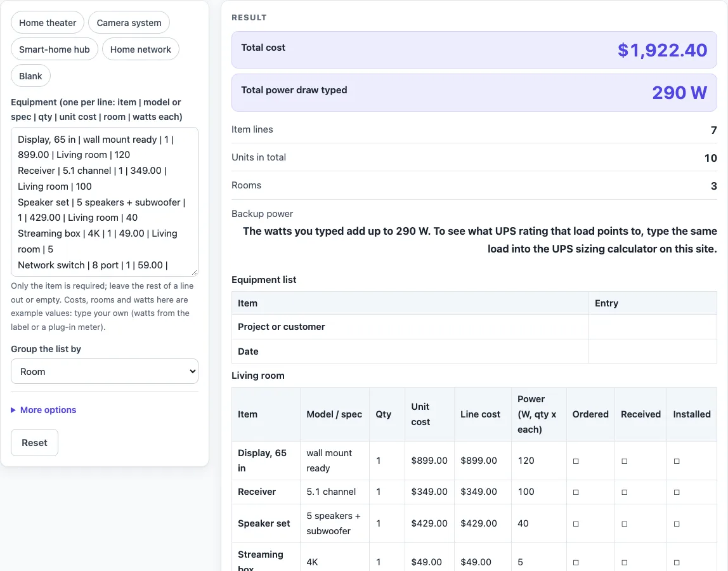Check Ordered for the Receiver row

[576, 492]
